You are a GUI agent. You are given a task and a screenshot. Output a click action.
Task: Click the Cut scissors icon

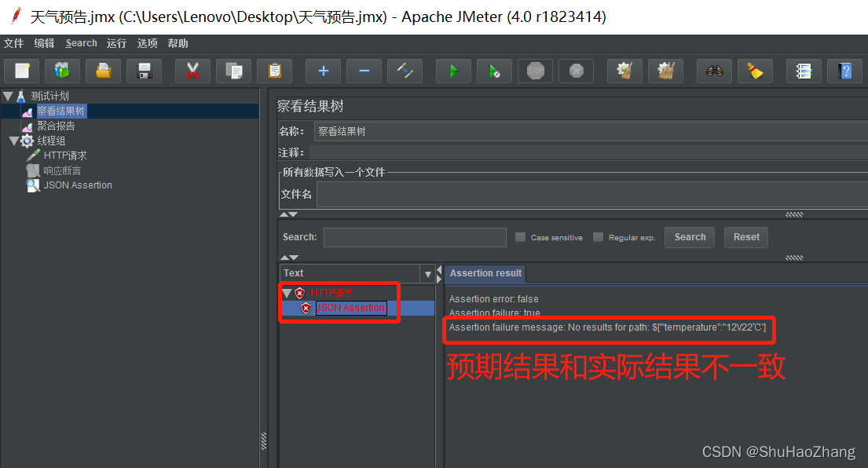pos(192,71)
